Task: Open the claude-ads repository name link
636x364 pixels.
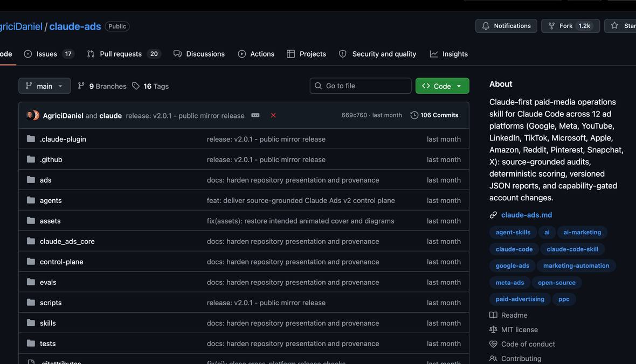Action: [75, 26]
